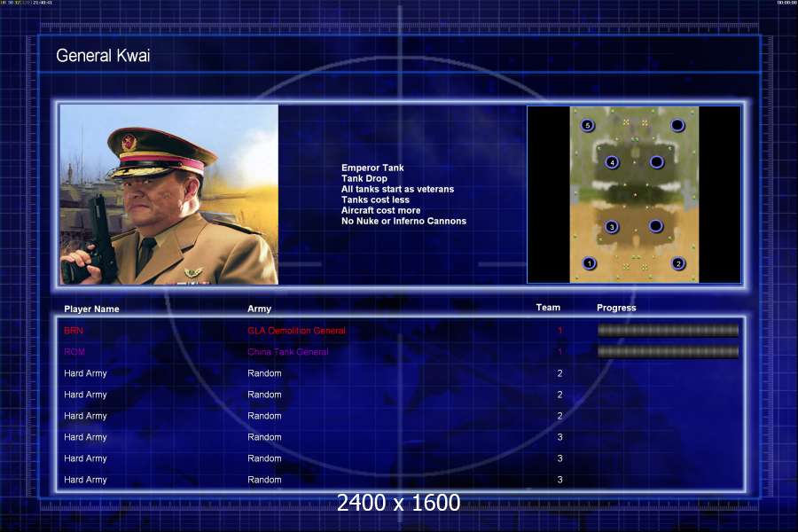Click the team number in the BRN row
This screenshot has width=798, height=532.
559,331
